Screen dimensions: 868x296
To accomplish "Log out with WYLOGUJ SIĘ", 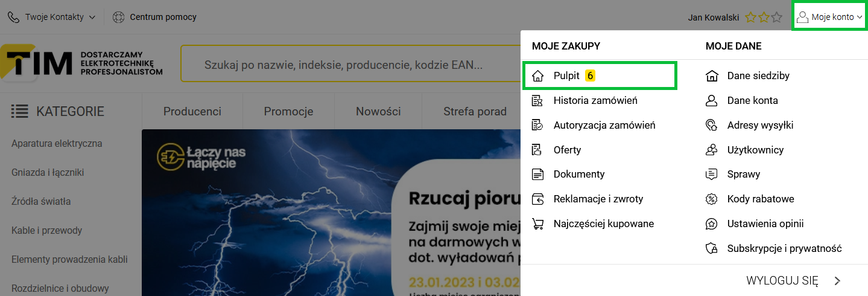I will 782,280.
